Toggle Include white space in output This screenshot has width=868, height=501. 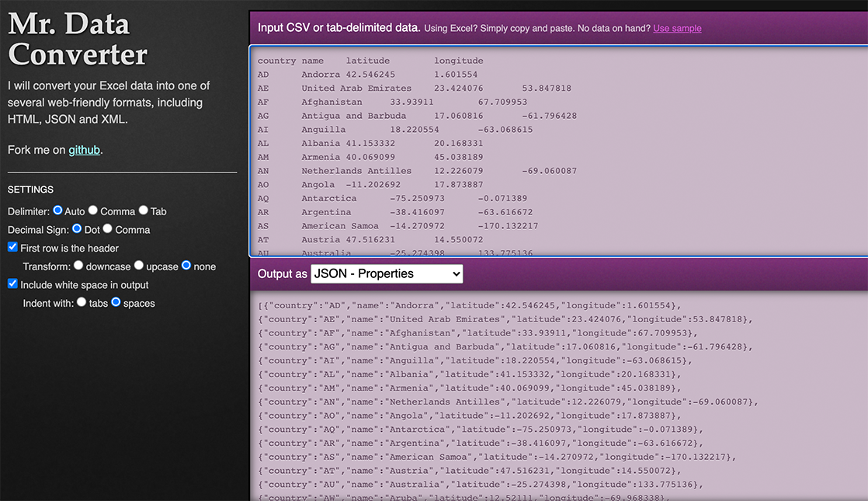pos(12,284)
